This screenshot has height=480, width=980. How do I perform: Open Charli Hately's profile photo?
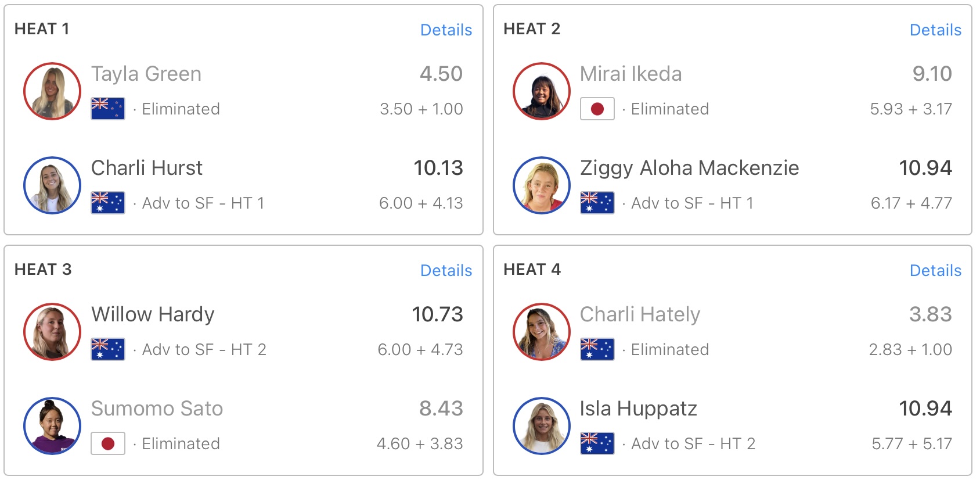coord(541,332)
